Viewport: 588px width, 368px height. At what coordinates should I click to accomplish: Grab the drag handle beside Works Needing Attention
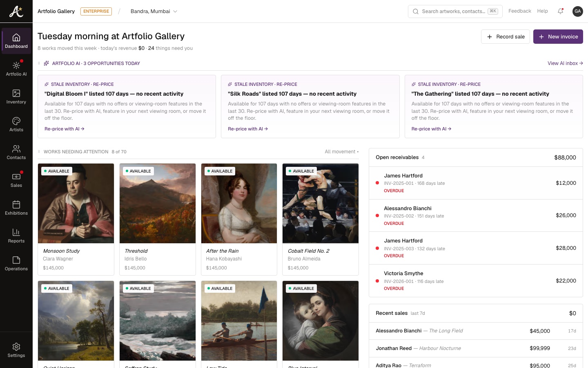point(39,152)
